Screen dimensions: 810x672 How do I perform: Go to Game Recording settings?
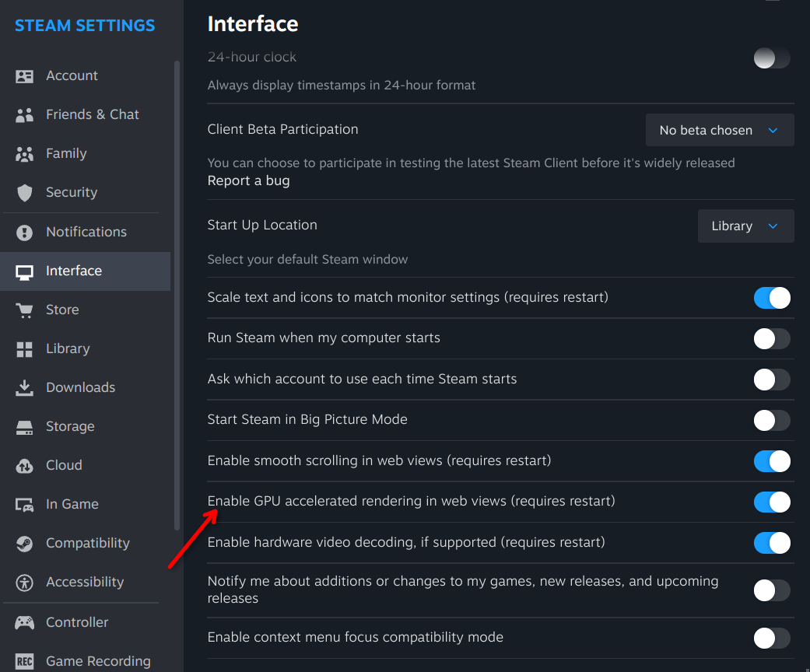coord(98,661)
